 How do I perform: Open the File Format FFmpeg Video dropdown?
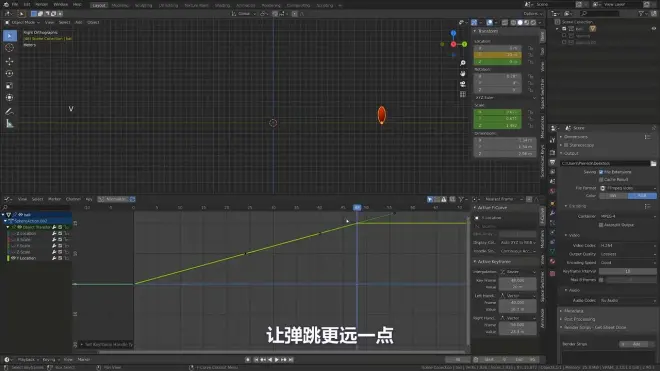point(628,188)
